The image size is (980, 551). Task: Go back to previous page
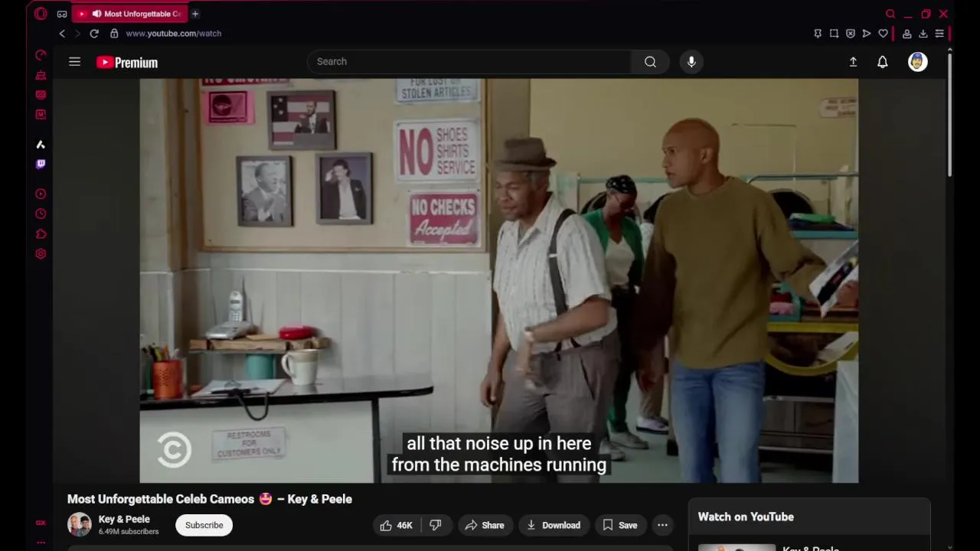[62, 34]
